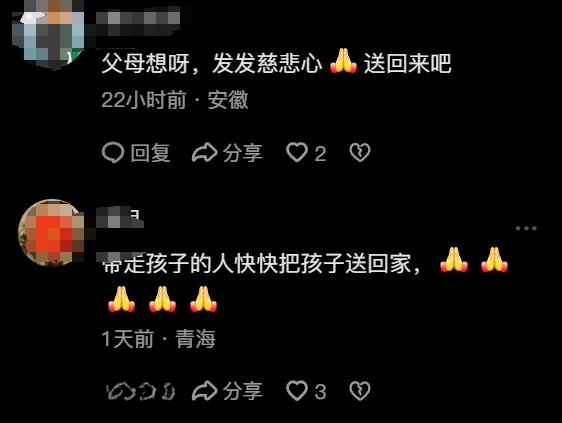Click the 安徽 location label
This screenshot has height=423, width=562.
click(x=228, y=99)
